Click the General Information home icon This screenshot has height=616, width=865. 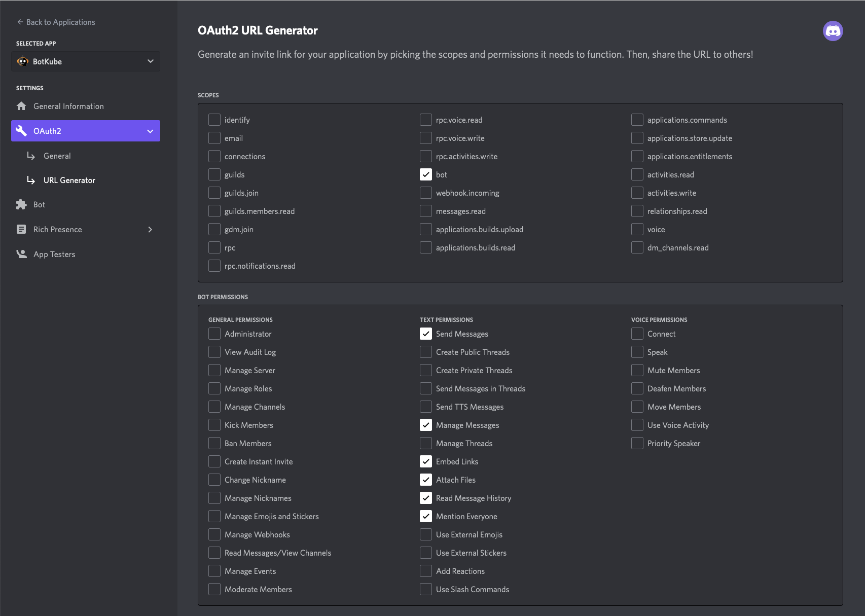(x=21, y=106)
